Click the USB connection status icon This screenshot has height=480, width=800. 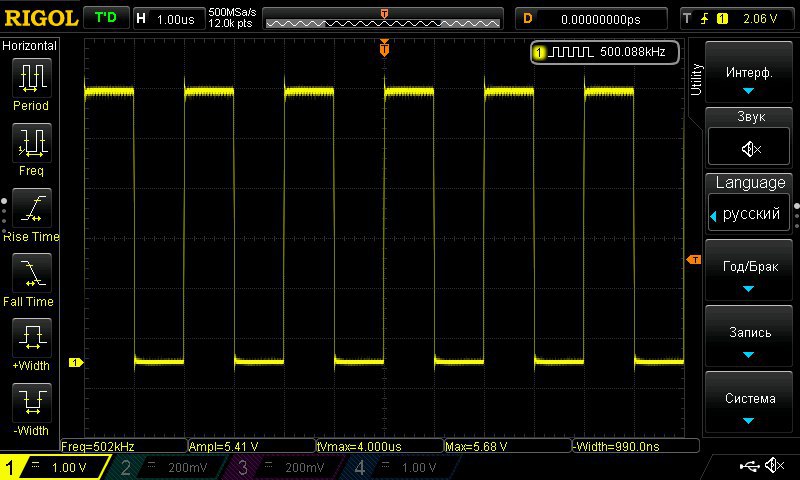(x=749, y=465)
